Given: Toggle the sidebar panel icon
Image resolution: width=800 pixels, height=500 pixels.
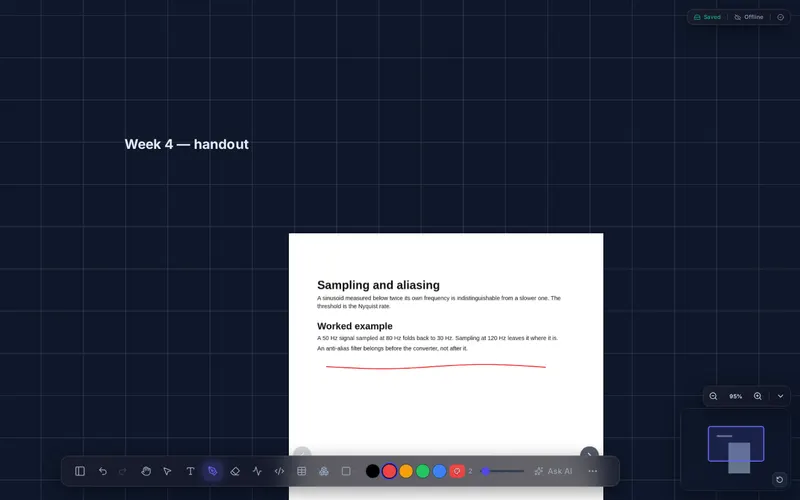Looking at the screenshot, I should pos(80,471).
